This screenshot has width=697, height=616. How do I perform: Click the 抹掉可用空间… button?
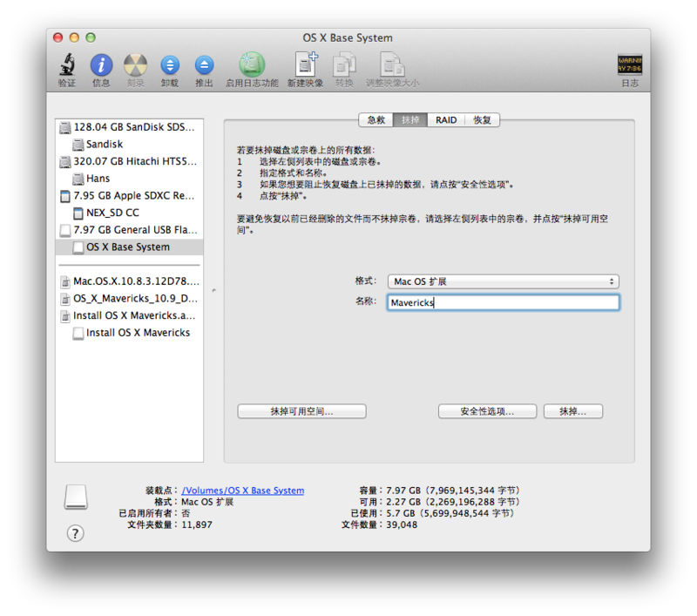[x=301, y=411]
